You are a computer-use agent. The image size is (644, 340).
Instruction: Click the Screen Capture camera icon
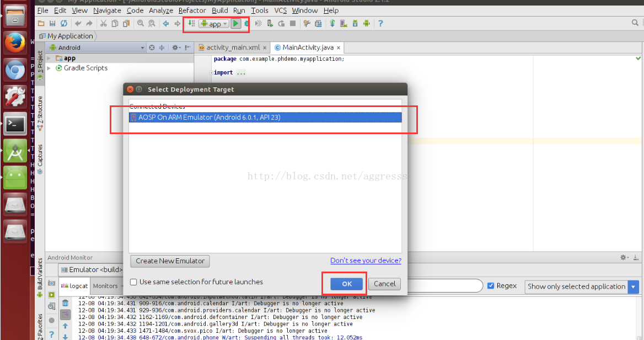[x=51, y=283]
